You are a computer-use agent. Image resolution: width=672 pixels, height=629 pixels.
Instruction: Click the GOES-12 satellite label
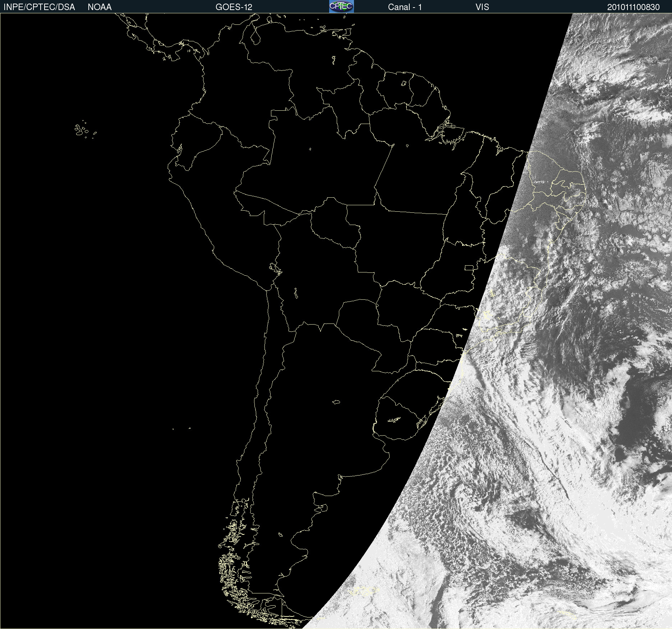[234, 7]
